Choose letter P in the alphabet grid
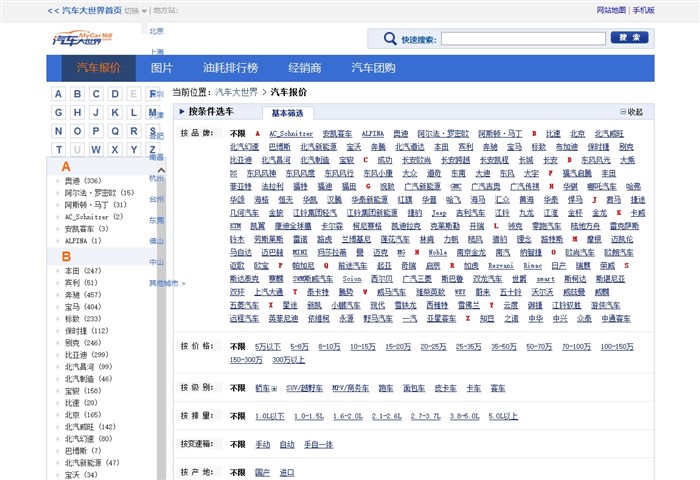Viewport: 700px width, 480px height. click(x=96, y=131)
